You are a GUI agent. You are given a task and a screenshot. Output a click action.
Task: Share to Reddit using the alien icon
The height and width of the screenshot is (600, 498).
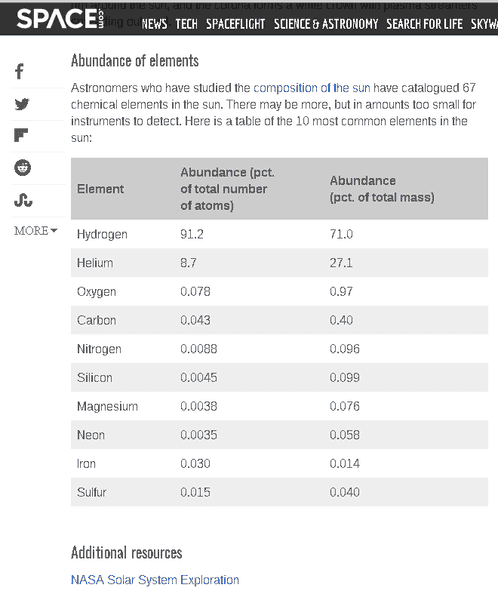click(x=23, y=168)
